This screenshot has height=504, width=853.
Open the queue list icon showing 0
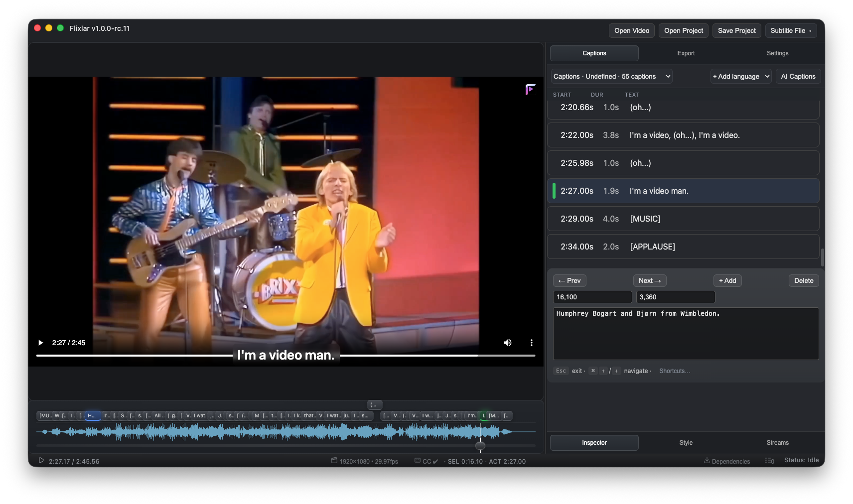click(769, 461)
